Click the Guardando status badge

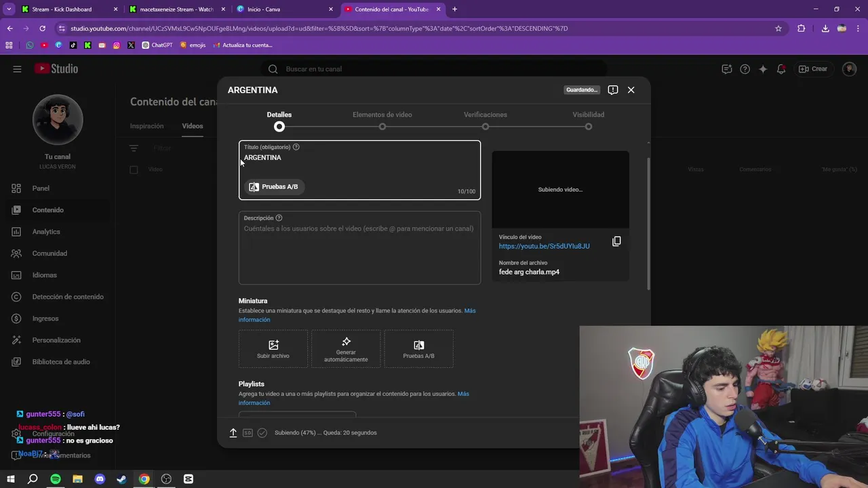583,89
